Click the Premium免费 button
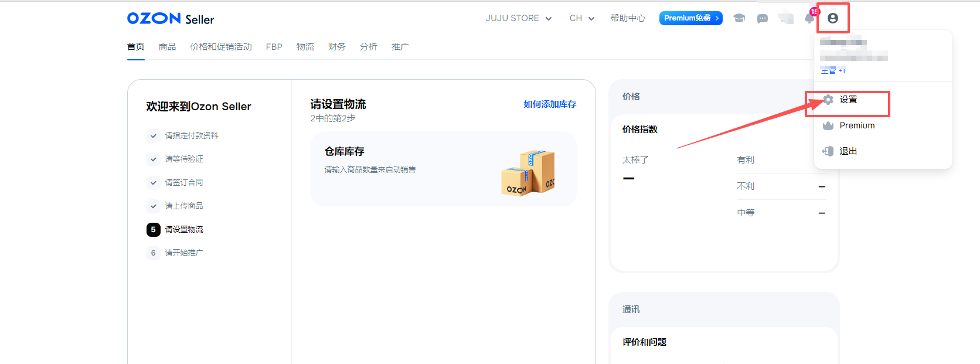 (690, 18)
